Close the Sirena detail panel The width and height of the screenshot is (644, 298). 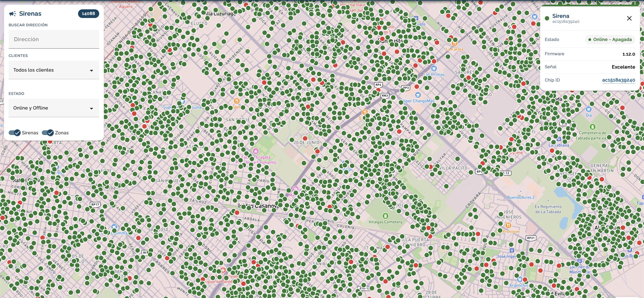click(x=629, y=18)
